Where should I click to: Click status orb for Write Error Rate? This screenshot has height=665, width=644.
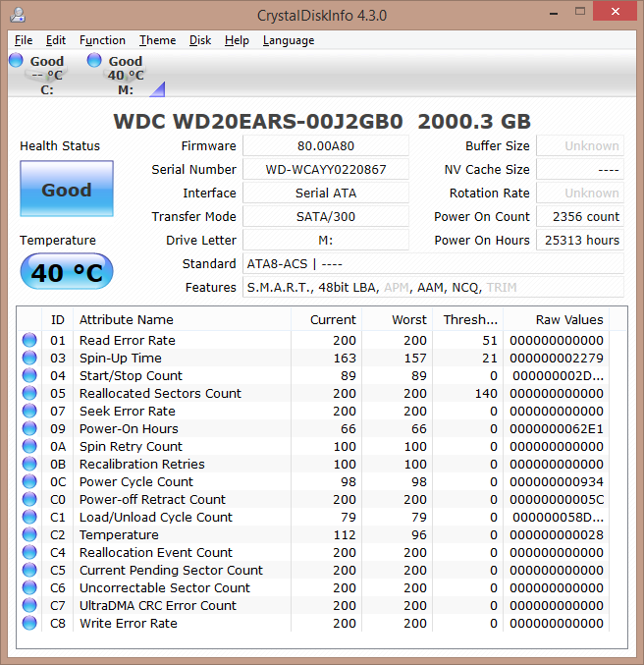pyautogui.click(x=29, y=623)
